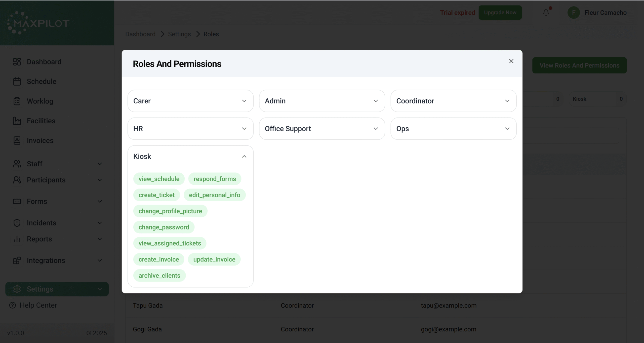Open the Reports sidebar submenu

point(57,239)
